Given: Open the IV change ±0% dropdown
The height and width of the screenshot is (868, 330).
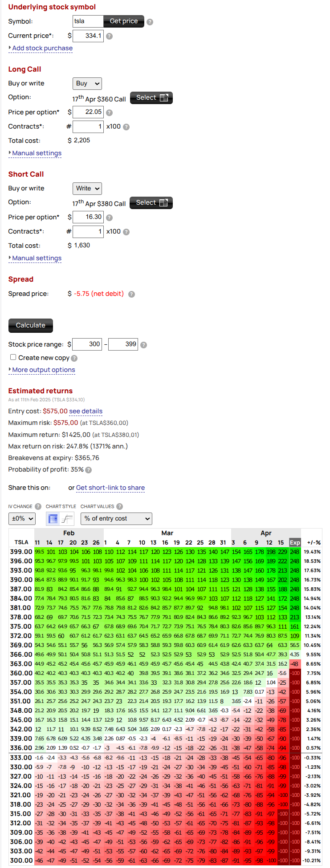Looking at the screenshot, I should click(x=22, y=519).
